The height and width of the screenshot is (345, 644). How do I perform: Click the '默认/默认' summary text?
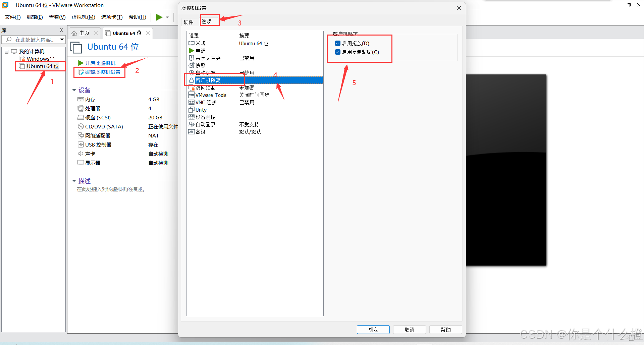tap(250, 132)
